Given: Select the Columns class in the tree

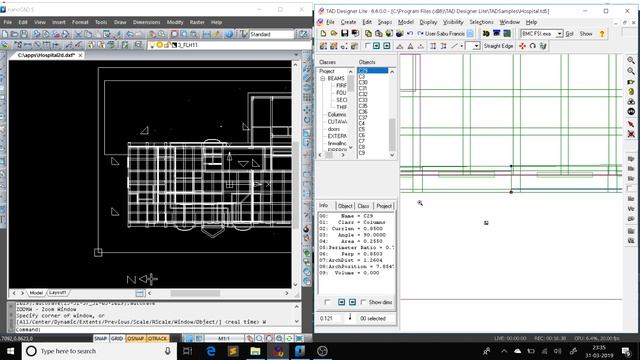Looking at the screenshot, I should coord(337,115).
